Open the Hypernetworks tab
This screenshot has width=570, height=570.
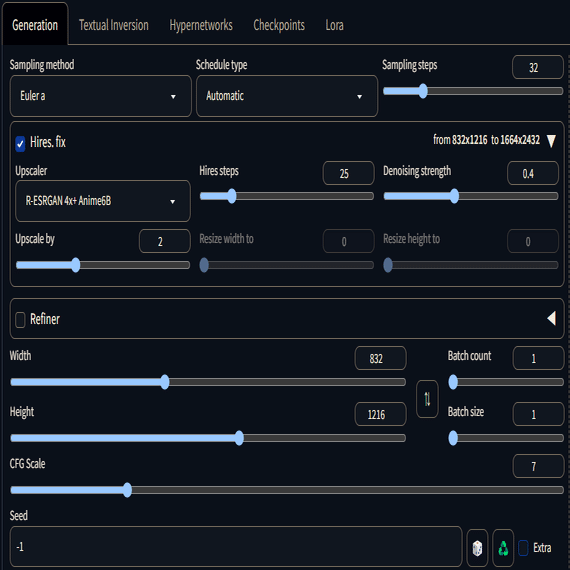(201, 25)
